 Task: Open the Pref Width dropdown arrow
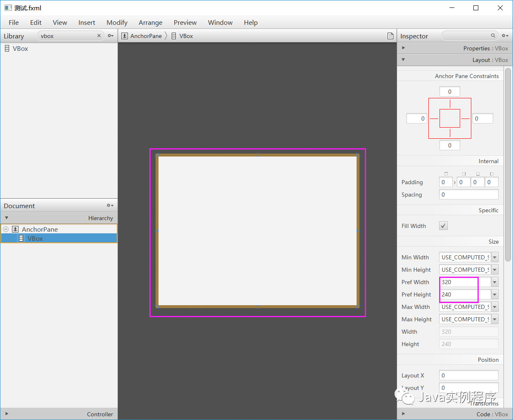494,282
